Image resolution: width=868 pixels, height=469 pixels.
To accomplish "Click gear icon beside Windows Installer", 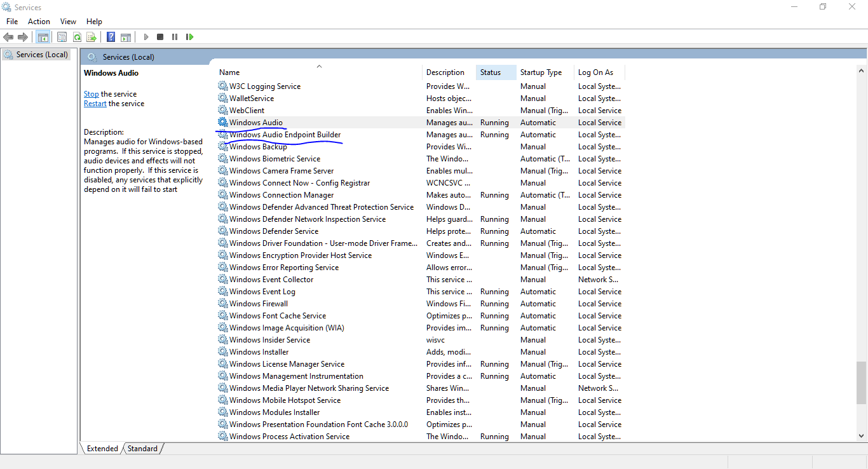I will coord(222,352).
